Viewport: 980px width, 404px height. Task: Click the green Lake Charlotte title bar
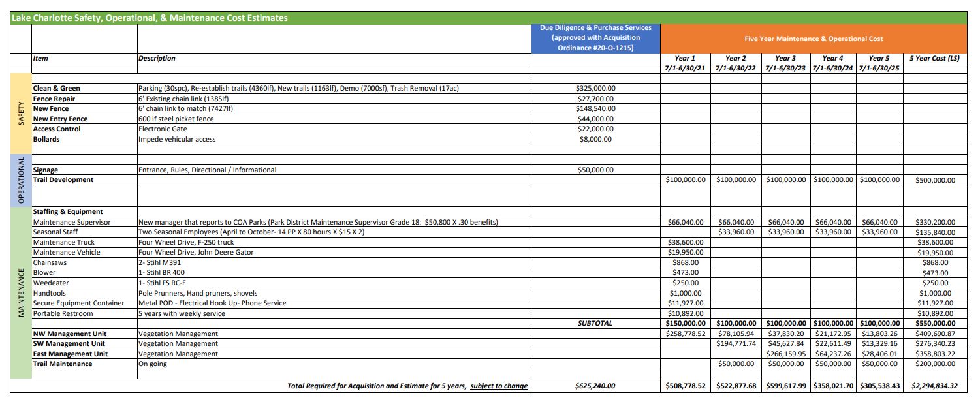150,18
